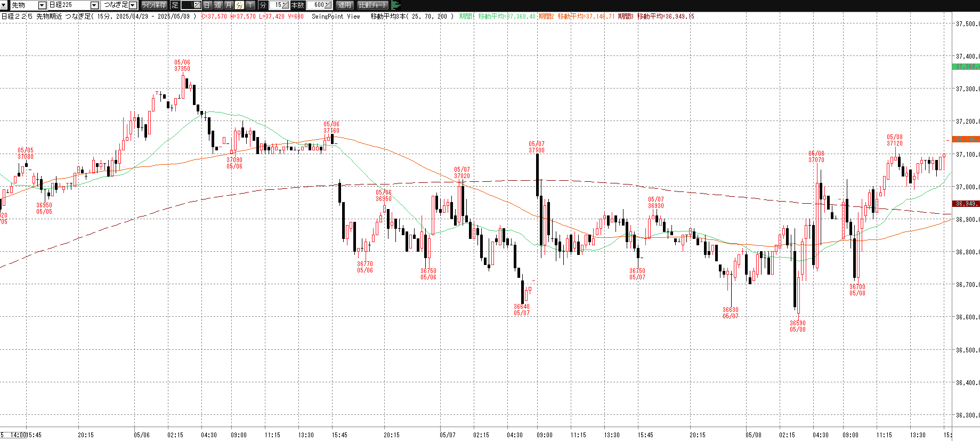Click the 15 minute interval input field
Image resolution: width=980 pixels, height=441 pixels.
276,5
